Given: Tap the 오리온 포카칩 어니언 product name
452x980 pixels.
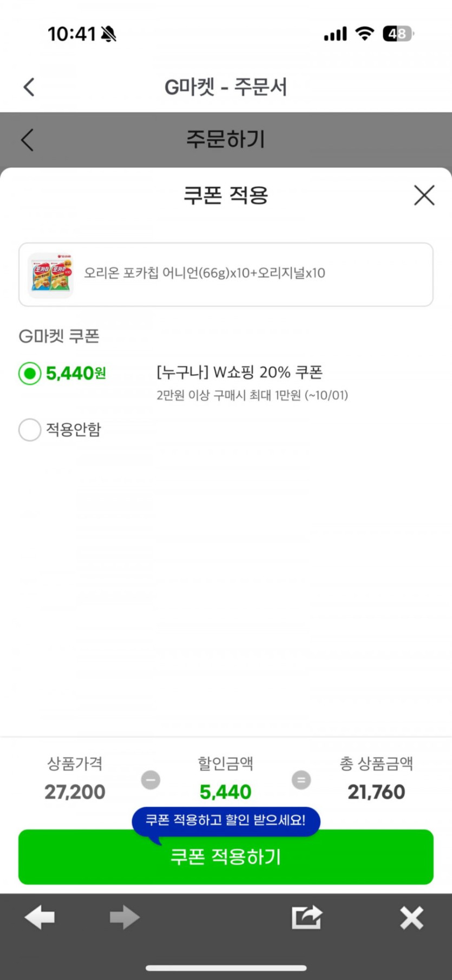Looking at the screenshot, I should pos(205,273).
